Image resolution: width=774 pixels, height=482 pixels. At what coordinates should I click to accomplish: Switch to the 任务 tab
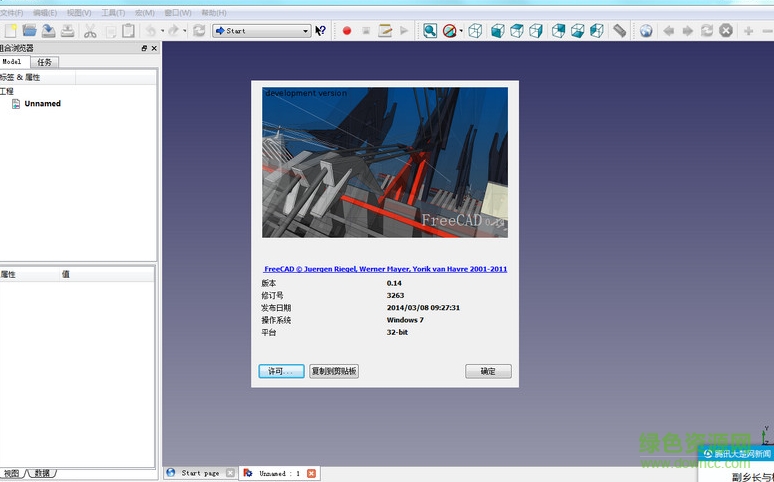(x=44, y=62)
